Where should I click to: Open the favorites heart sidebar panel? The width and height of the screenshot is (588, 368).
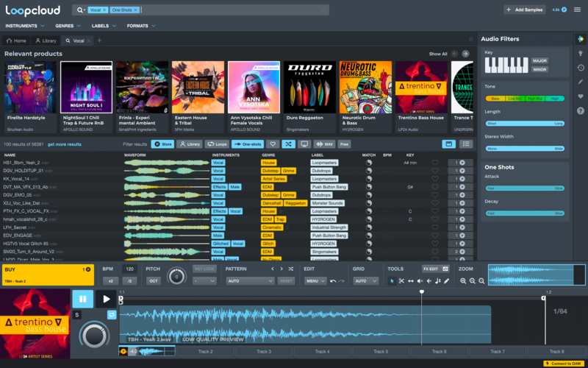[x=581, y=96]
